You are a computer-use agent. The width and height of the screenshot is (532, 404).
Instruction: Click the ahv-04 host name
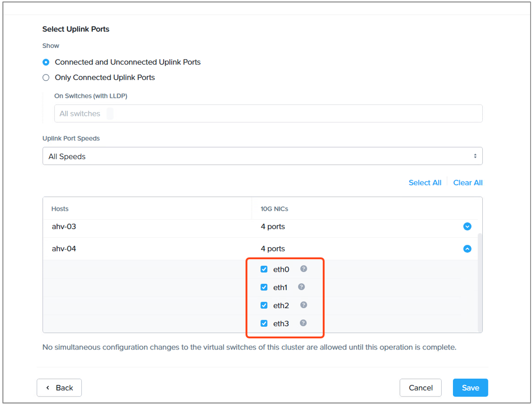click(64, 249)
